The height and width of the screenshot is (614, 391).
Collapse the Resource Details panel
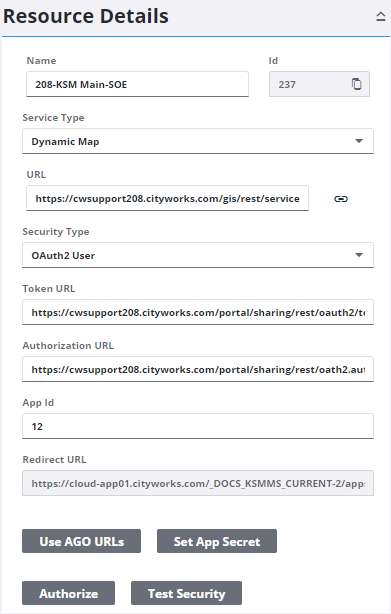(380, 16)
